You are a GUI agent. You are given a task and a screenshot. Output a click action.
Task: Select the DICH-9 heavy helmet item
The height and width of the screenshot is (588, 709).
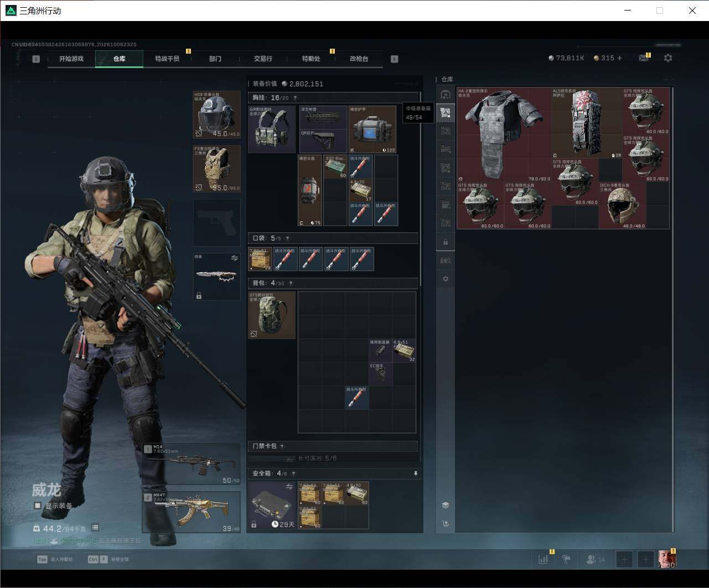pyautogui.click(x=622, y=205)
